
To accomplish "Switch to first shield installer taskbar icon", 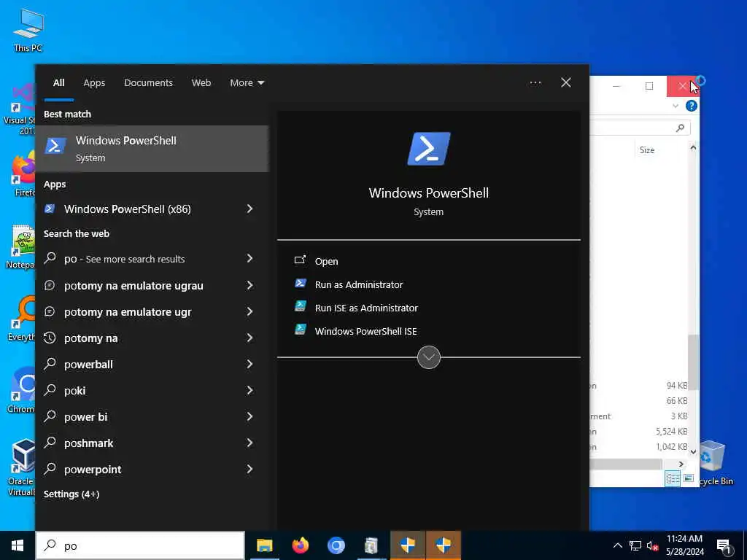I will pyautogui.click(x=408, y=545).
